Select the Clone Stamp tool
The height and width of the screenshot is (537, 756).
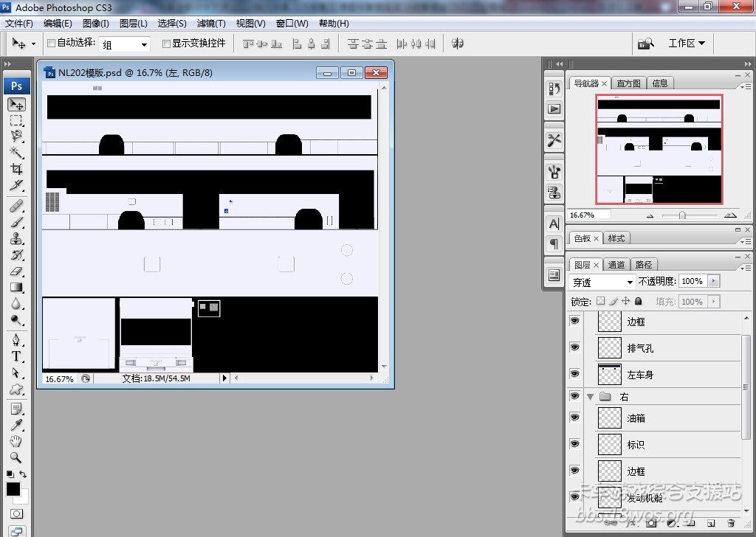pos(16,239)
